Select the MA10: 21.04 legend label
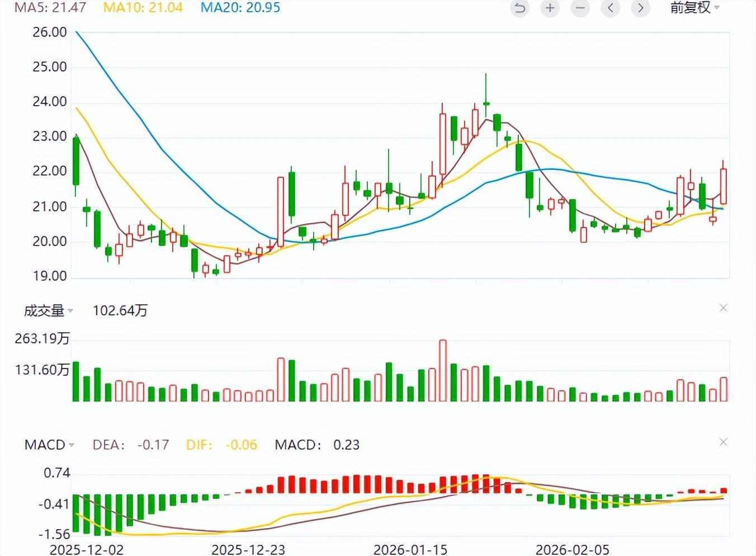The image size is (756, 556). 143,8
